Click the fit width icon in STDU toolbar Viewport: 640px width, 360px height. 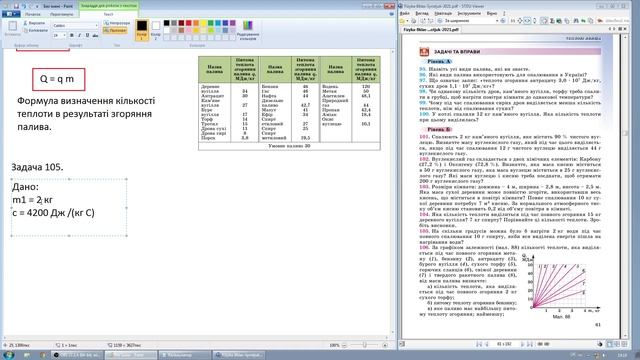(527, 21)
